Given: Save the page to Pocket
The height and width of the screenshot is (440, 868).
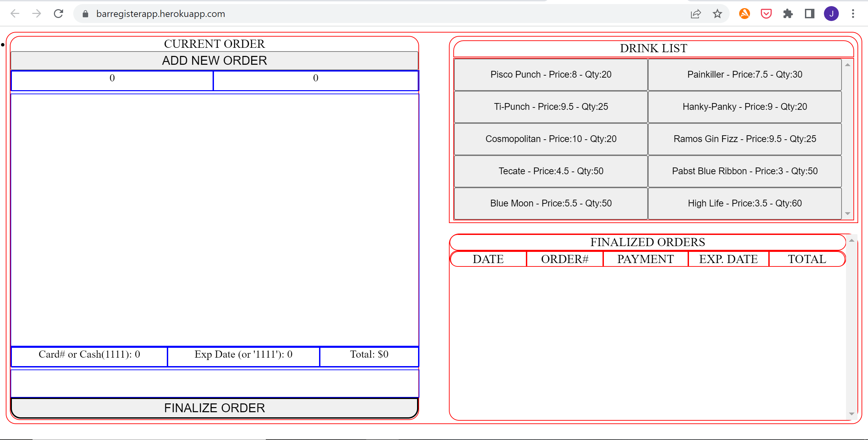Looking at the screenshot, I should click(x=766, y=14).
